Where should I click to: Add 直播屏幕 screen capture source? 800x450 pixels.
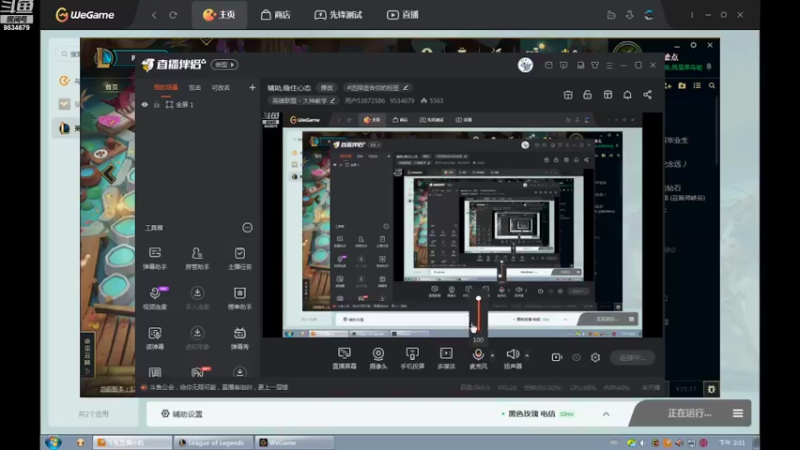click(344, 358)
